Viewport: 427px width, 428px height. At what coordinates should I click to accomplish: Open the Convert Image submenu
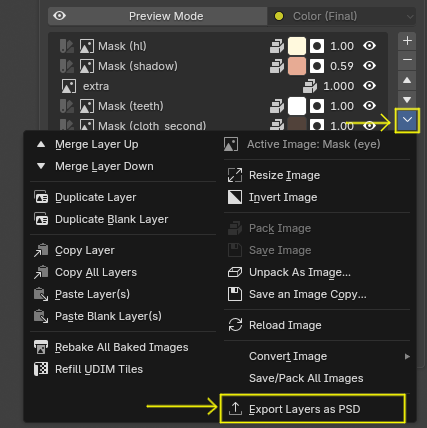317,356
